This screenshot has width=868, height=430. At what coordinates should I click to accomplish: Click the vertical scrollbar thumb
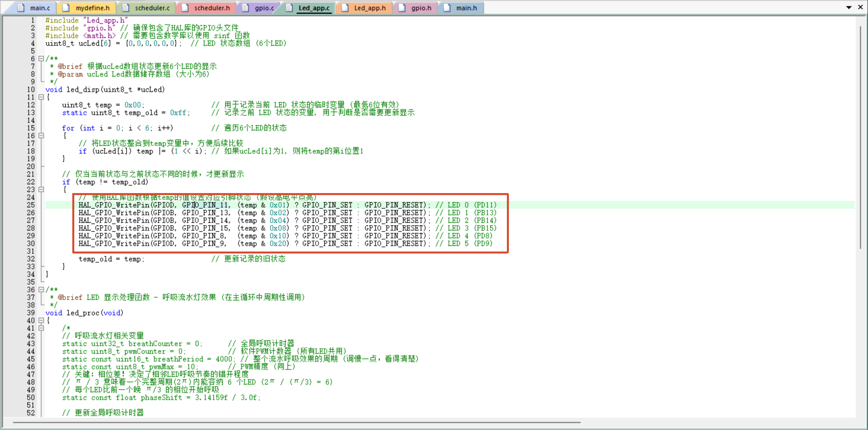[x=860, y=138]
